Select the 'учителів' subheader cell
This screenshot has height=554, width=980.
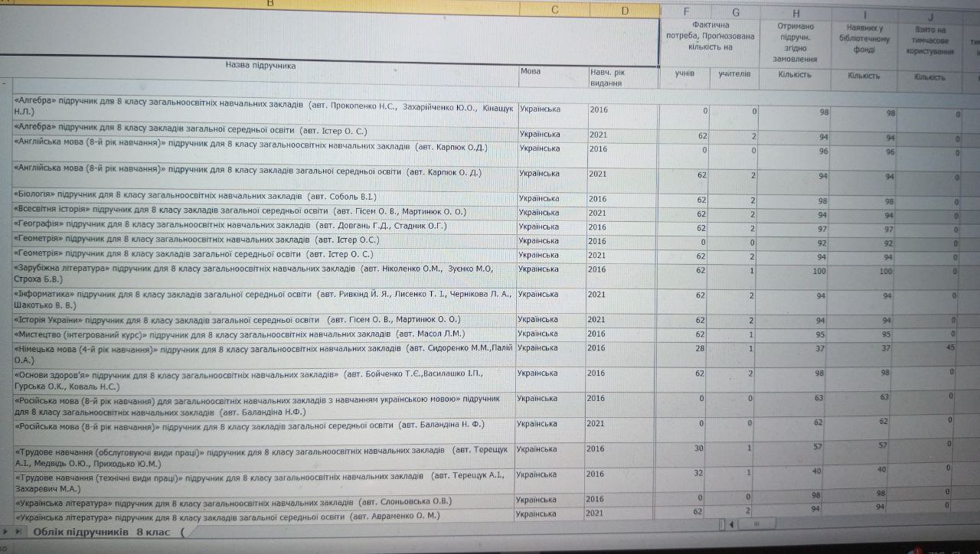(x=735, y=74)
